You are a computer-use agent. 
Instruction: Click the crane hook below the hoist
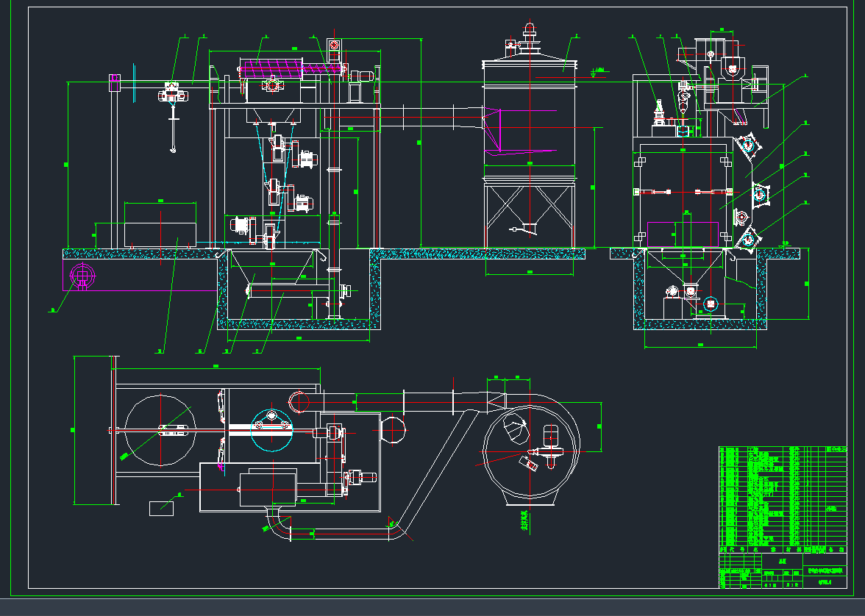click(174, 148)
